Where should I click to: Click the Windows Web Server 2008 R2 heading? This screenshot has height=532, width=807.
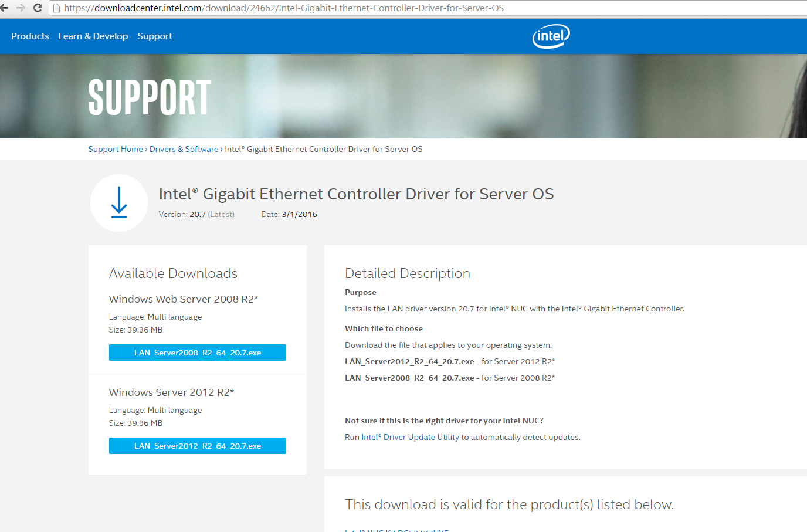pos(184,299)
